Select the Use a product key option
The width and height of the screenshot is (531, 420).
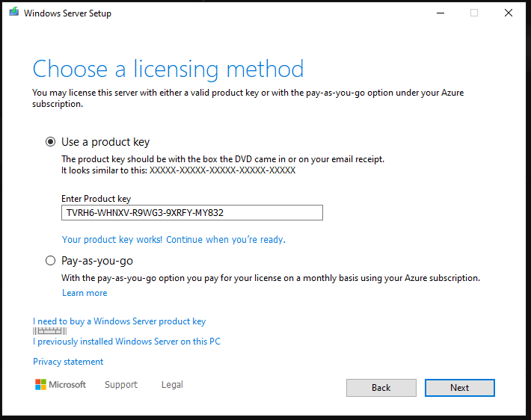point(50,142)
